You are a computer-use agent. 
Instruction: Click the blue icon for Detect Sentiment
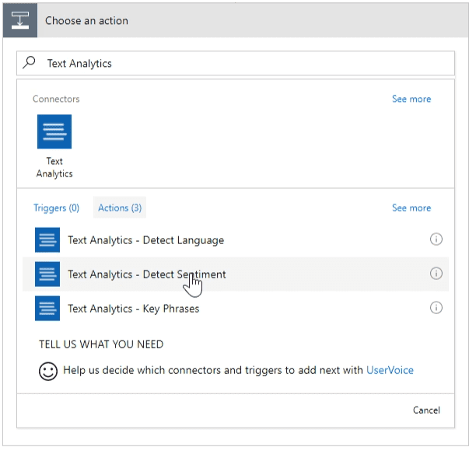[47, 274]
